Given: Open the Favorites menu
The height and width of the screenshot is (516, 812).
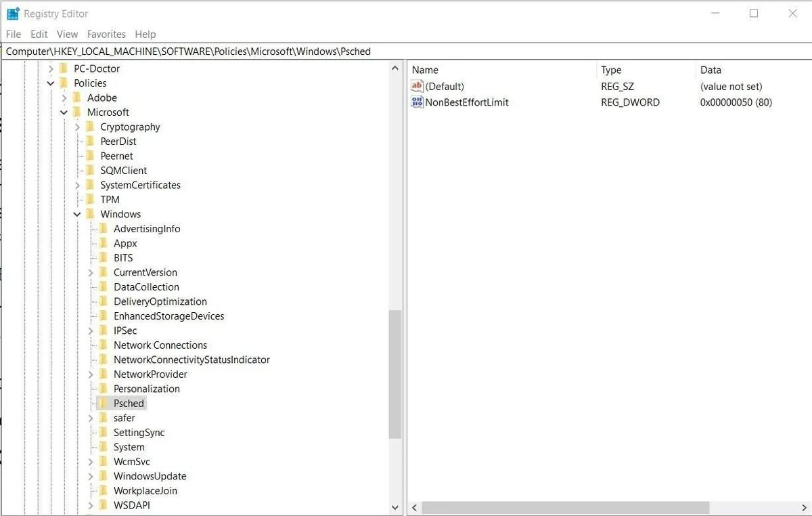Looking at the screenshot, I should coord(106,34).
